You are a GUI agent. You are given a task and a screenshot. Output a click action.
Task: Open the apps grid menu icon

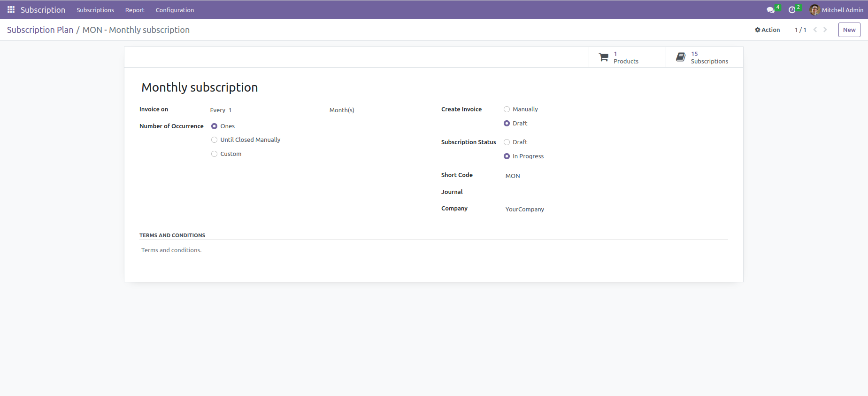tap(11, 10)
